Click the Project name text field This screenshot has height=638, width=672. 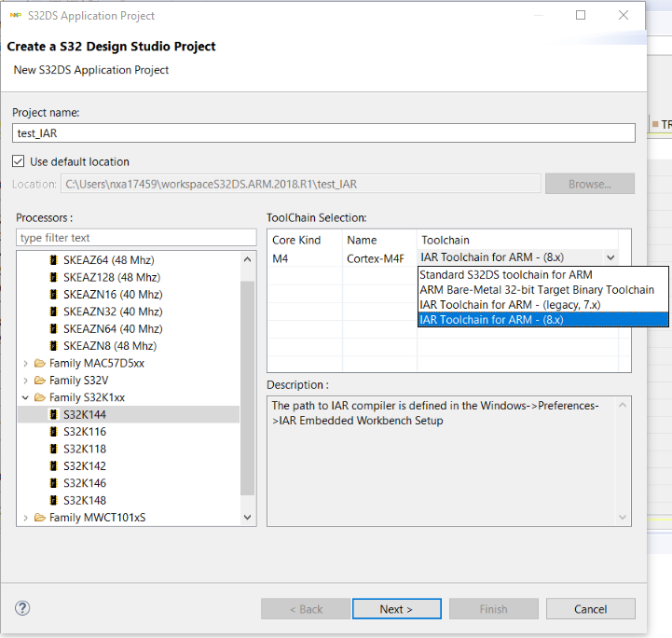323,133
